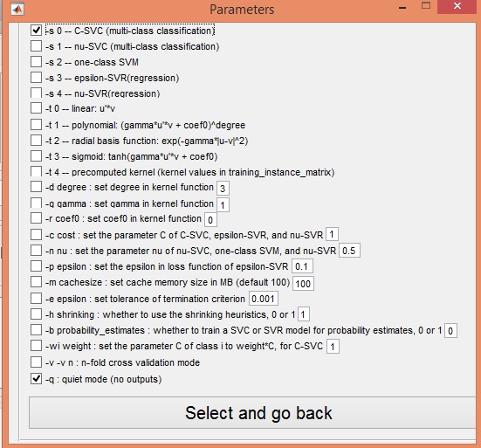Click the probability_estimates value field

[x=451, y=331]
